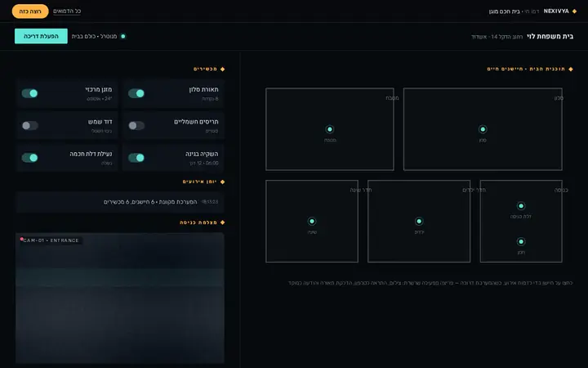588x368 pixels.
Task: Click the diamond icon beside תוכנית הבית heading
Action: click(571, 69)
